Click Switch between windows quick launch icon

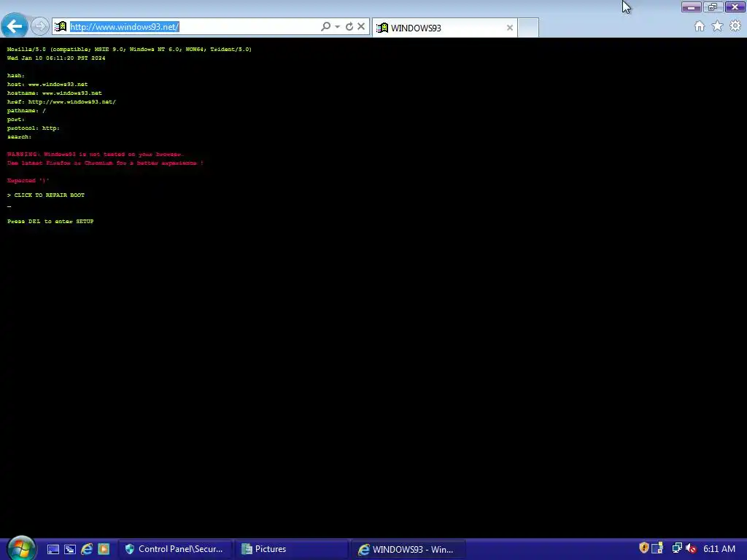70,550
